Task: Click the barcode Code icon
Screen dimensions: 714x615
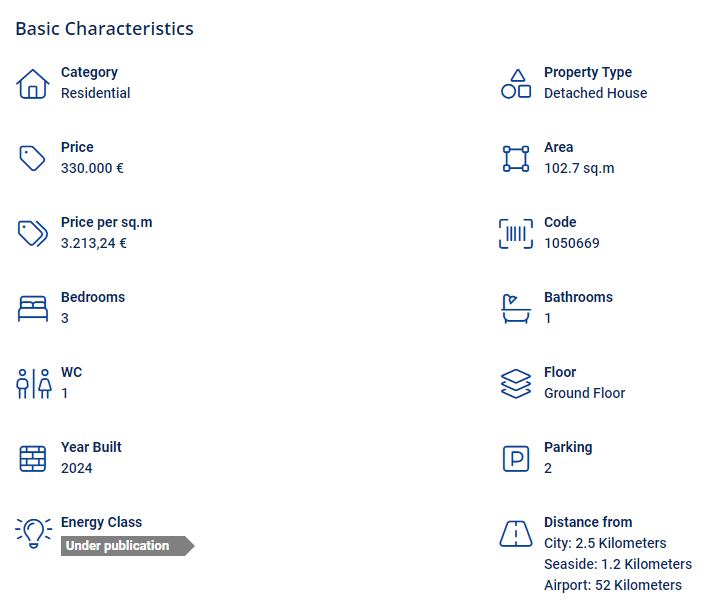Action: click(x=516, y=233)
